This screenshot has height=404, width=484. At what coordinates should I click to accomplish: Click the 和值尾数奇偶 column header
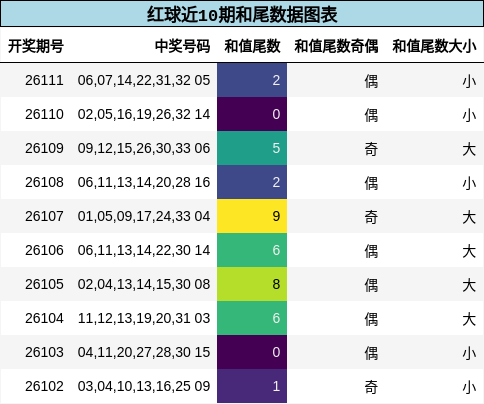tap(336, 46)
